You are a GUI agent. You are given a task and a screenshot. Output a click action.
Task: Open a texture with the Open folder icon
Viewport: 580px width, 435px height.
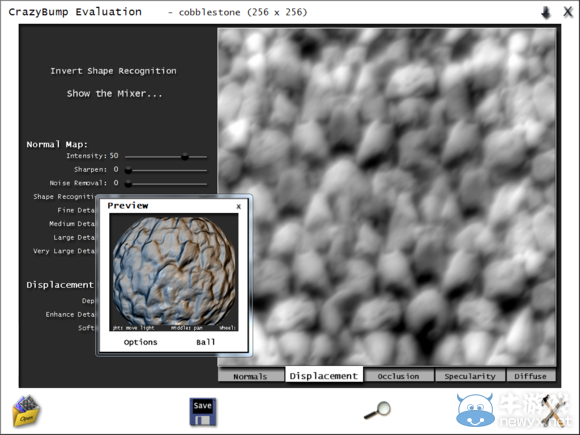(26, 411)
